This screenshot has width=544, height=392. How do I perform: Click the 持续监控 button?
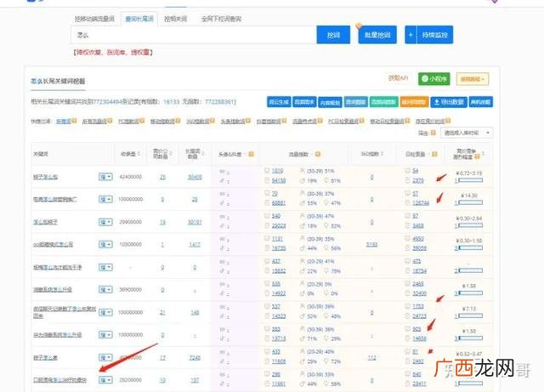pyautogui.click(x=434, y=35)
